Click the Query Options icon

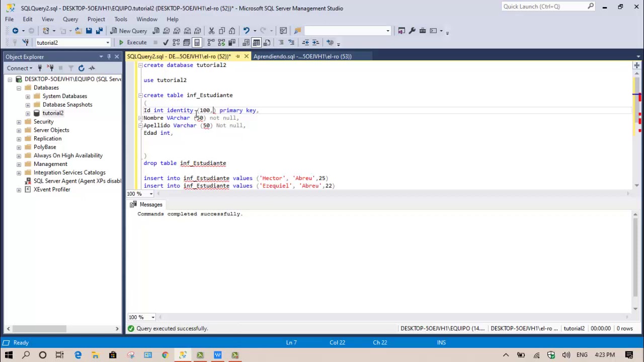click(x=187, y=42)
